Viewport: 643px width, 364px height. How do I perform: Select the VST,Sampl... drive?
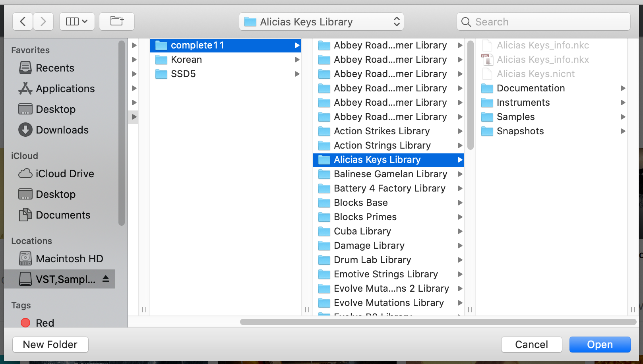click(x=60, y=279)
